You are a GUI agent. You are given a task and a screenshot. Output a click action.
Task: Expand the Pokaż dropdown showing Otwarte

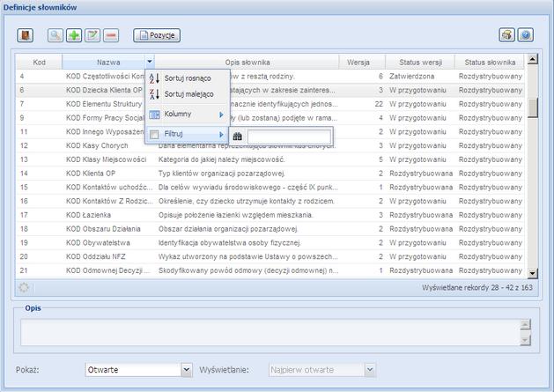tap(186, 370)
